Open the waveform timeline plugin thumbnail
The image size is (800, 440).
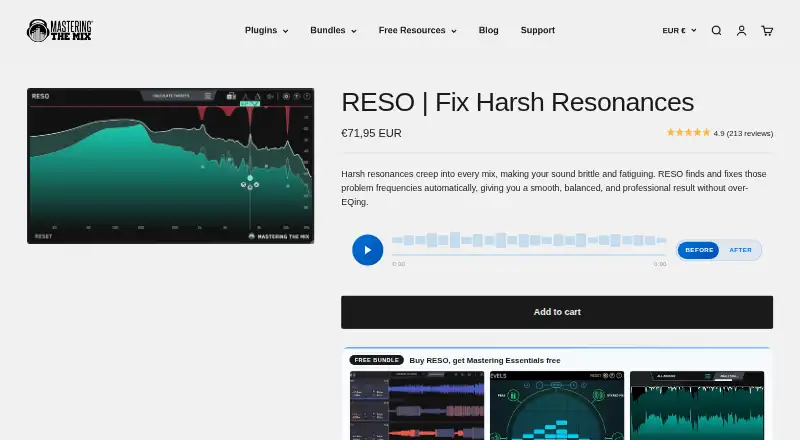click(417, 405)
